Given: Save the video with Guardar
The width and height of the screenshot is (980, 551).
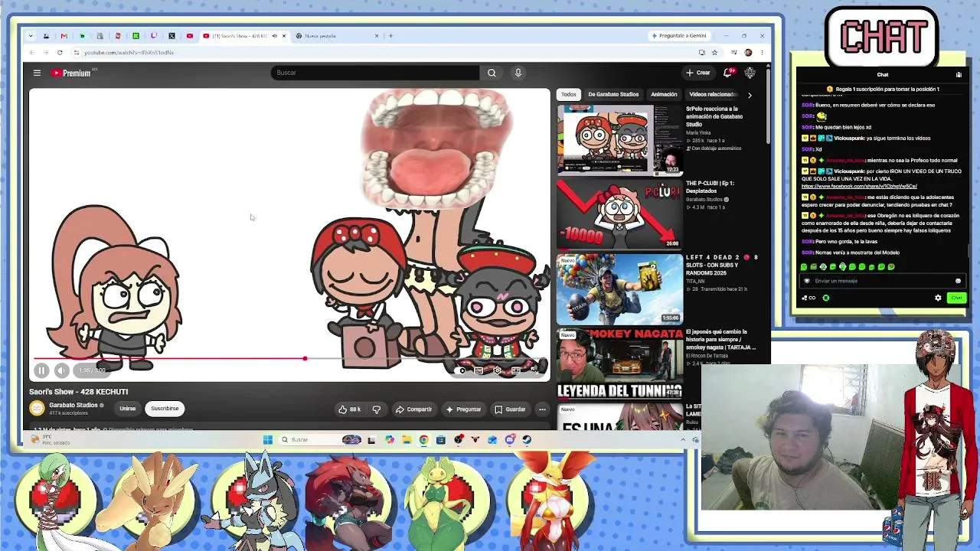Looking at the screenshot, I should point(510,409).
